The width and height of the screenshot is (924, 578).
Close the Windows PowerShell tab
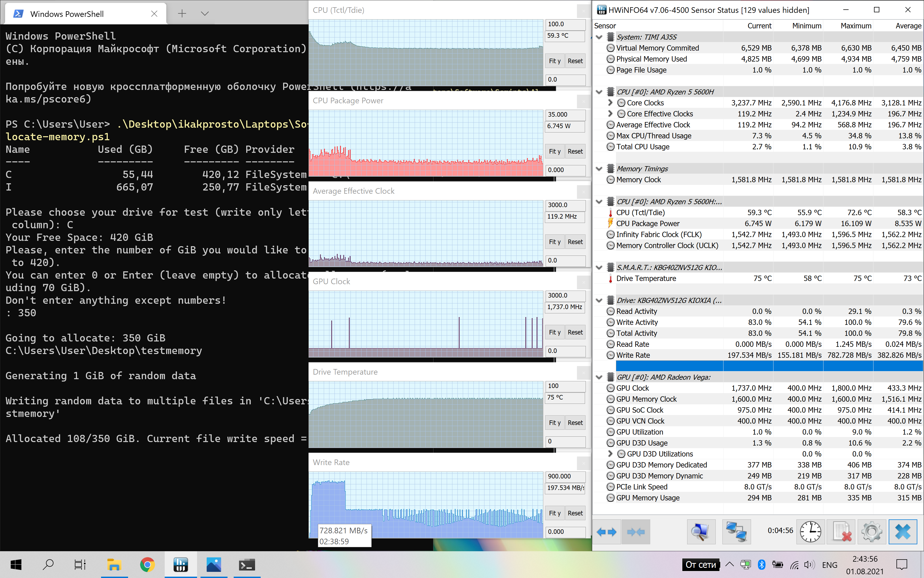(154, 14)
